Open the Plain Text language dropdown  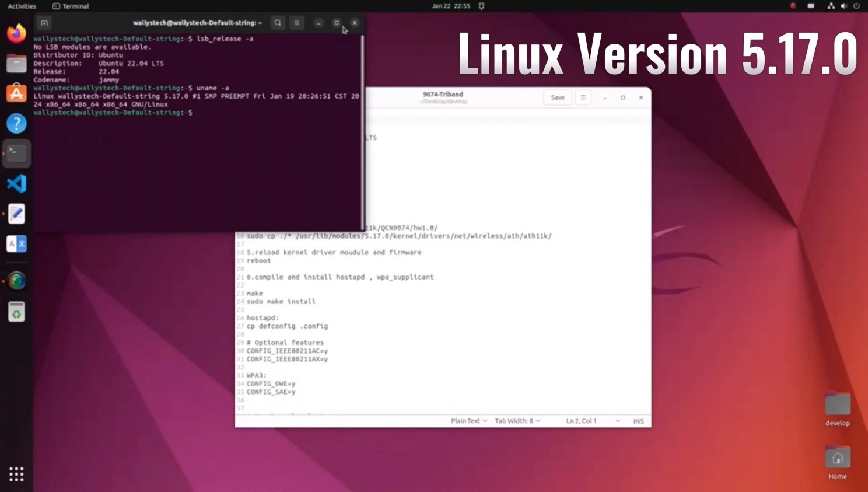click(x=469, y=421)
